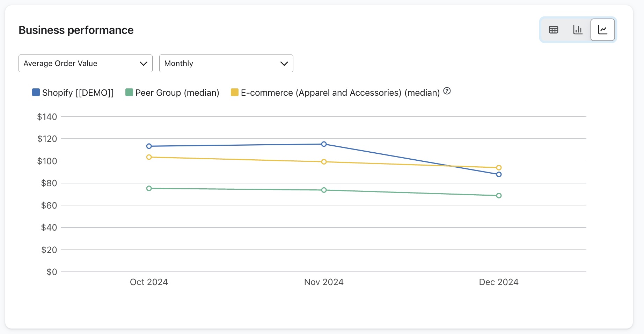The height and width of the screenshot is (334, 644).
Task: Click the Shopify data point for Nov 2024
Action: [x=324, y=144]
